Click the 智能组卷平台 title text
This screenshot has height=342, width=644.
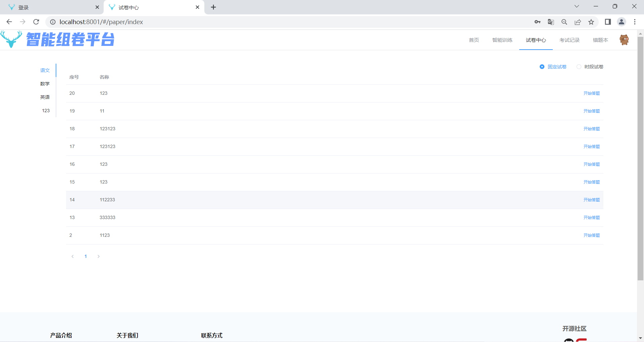tap(70, 39)
